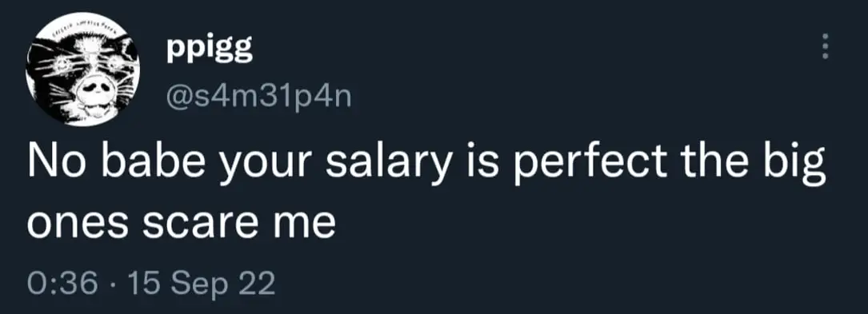Click the word No starting the tweet
This screenshot has width=868, height=314.
coord(53,164)
